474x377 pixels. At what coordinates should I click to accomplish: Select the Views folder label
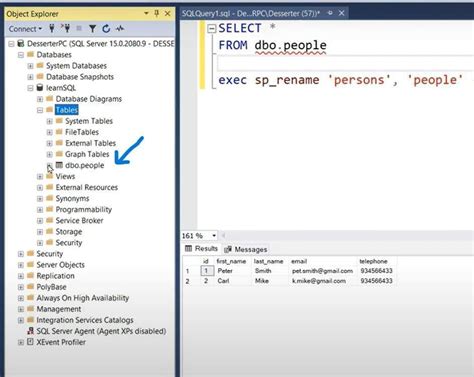point(65,176)
